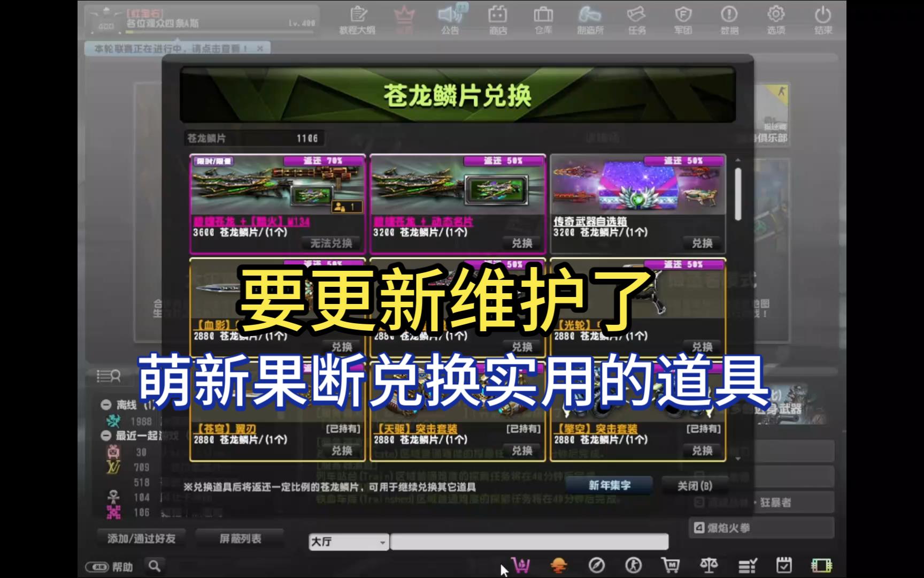Viewport: 924px width, 578px height.
Task: Click the balance scales icon in bottom bar
Action: tap(709, 565)
